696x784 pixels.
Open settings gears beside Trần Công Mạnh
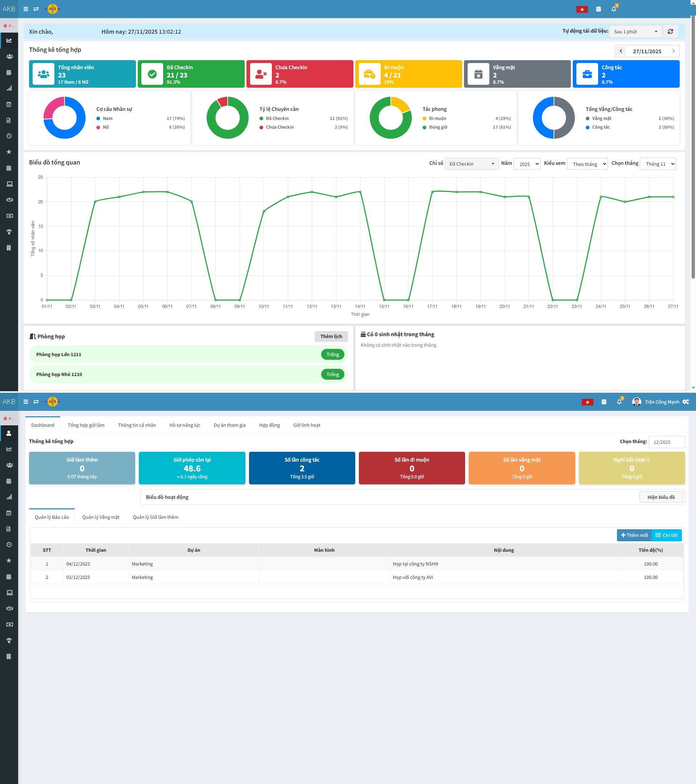685,401
